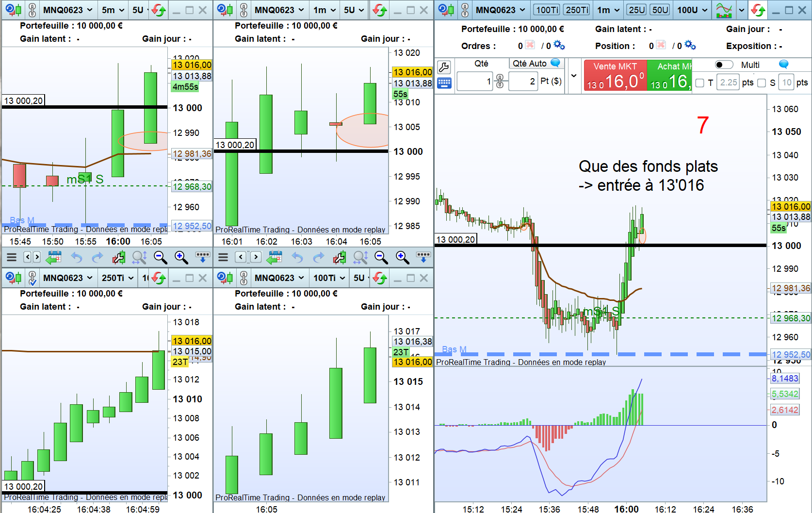This screenshot has width=812, height=513.
Task: Open the 5U units dropdown in top-middle chart
Action: [x=355, y=10]
